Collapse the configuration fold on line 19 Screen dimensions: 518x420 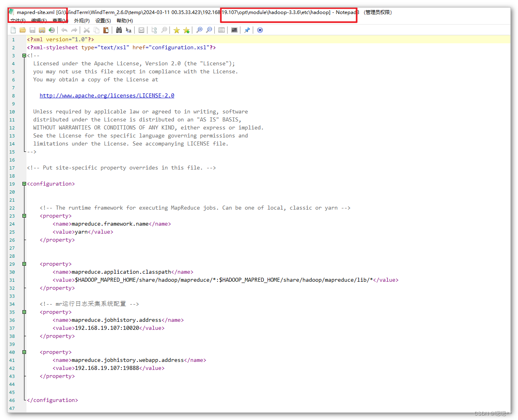(24, 184)
